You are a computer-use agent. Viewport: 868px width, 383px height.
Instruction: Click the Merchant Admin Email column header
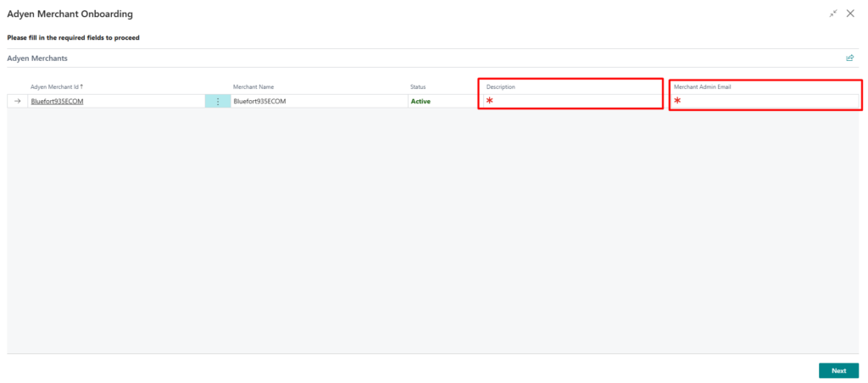[702, 86]
